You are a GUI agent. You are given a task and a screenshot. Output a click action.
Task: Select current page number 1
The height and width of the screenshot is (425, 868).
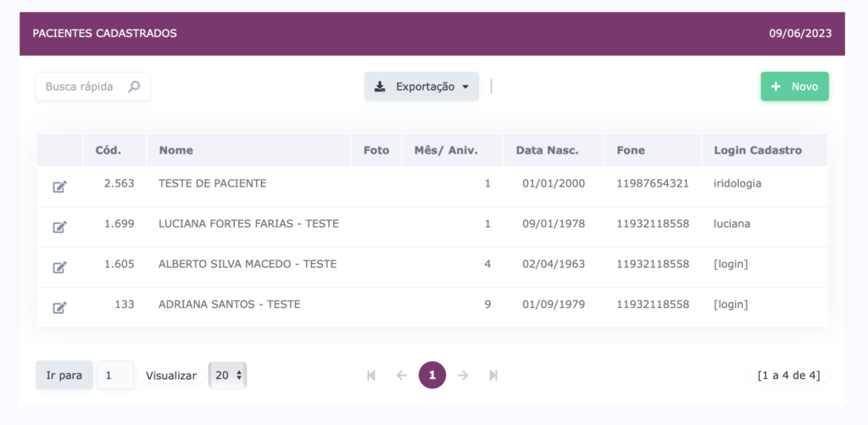click(x=432, y=375)
